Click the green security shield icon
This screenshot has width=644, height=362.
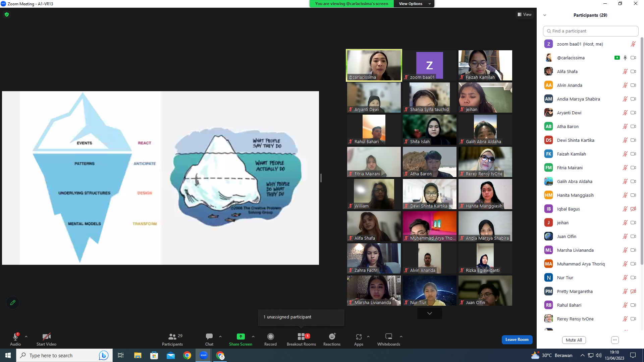[7, 14]
